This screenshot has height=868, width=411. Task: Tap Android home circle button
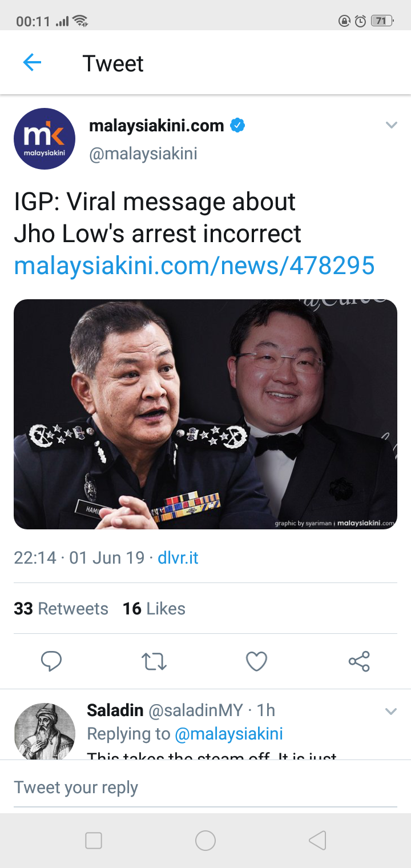[x=205, y=841]
